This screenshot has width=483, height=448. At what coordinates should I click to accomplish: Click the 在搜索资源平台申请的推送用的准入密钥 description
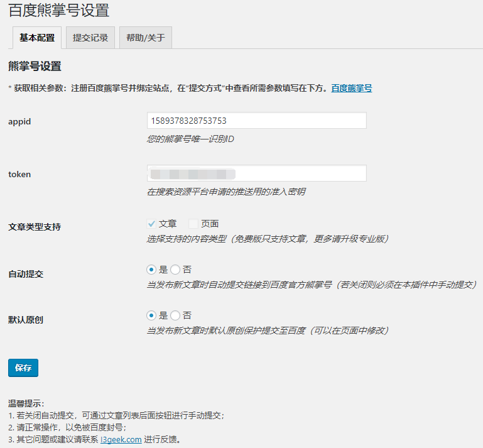pyautogui.click(x=226, y=192)
